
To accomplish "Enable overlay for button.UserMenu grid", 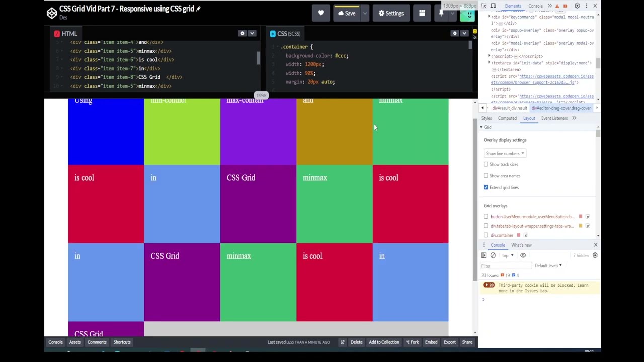I will click(x=486, y=217).
